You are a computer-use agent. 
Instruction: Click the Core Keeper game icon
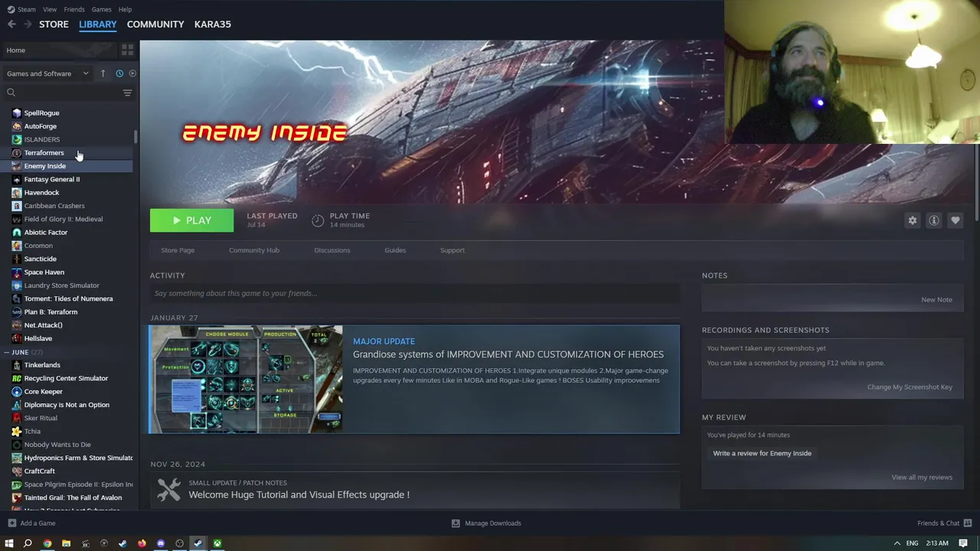click(x=17, y=391)
